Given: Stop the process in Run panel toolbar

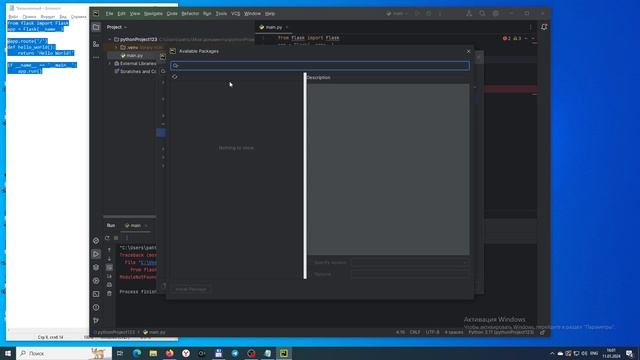Looking at the screenshot, I should 116,238.
